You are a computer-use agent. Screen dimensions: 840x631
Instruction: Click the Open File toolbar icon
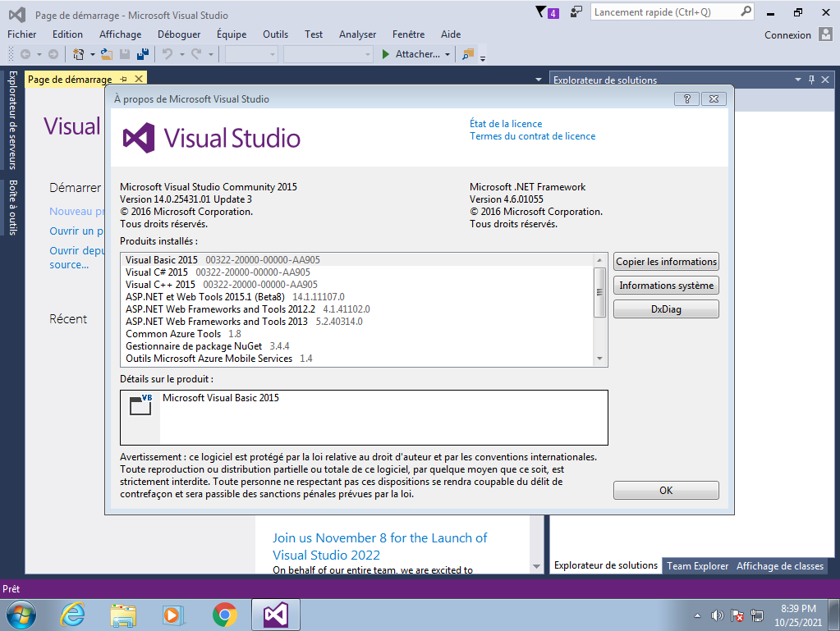coord(107,54)
